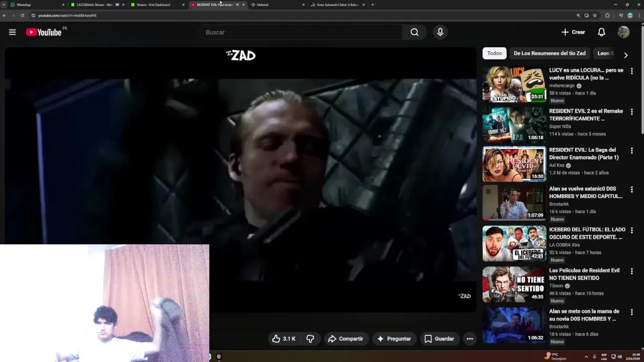The image size is (644, 362).
Task: Click the YouTube video player
Action: (x=240, y=179)
